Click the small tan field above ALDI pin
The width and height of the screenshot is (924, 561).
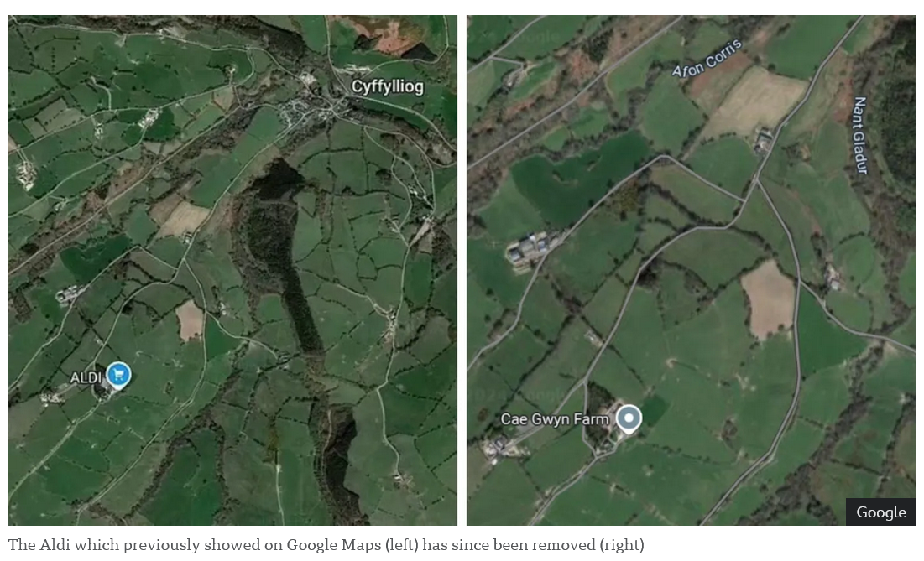pos(190,320)
